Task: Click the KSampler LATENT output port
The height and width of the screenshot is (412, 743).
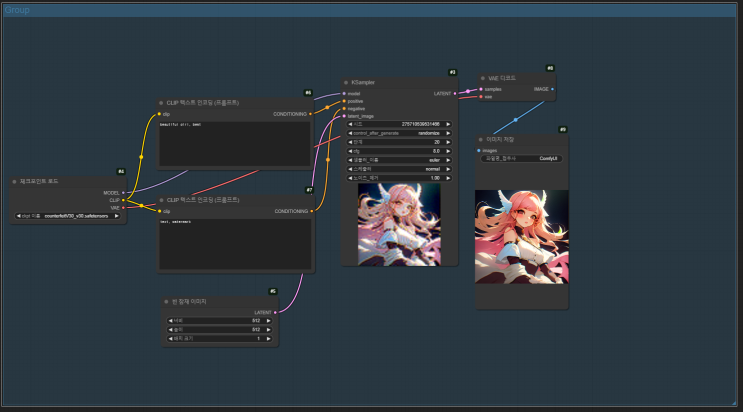Action: [x=455, y=93]
